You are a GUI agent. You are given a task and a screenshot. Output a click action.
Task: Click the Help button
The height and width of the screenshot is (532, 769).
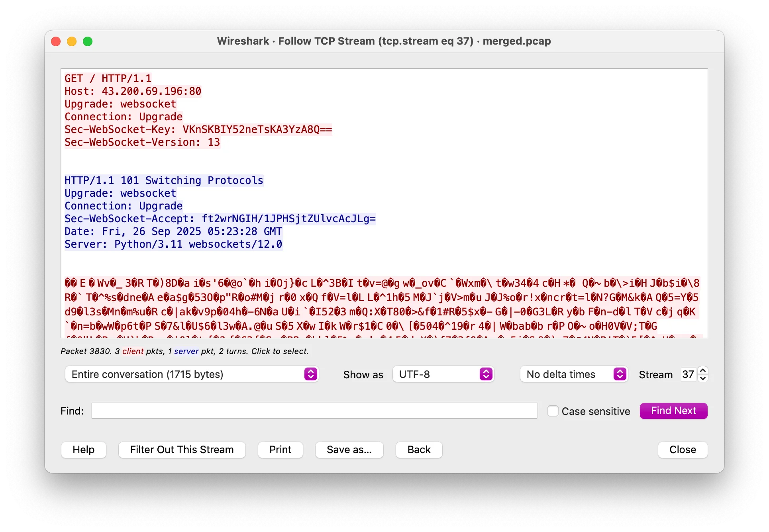pyautogui.click(x=83, y=450)
